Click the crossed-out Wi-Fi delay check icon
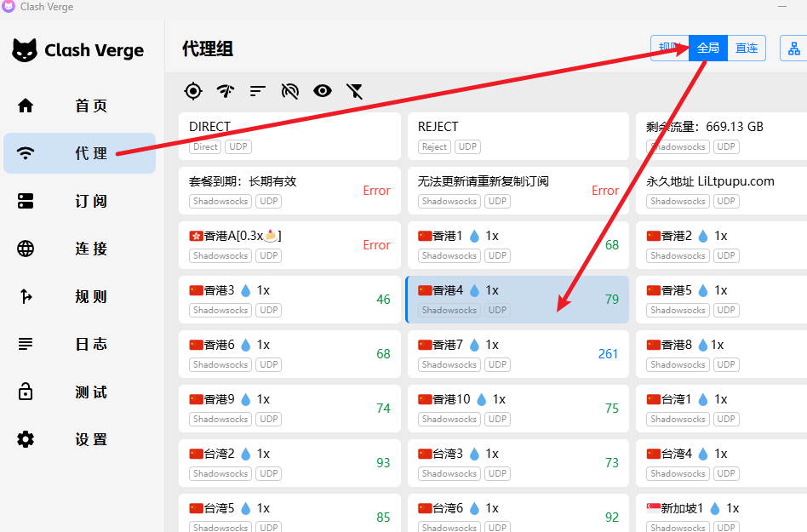The height and width of the screenshot is (532, 807). (290, 91)
